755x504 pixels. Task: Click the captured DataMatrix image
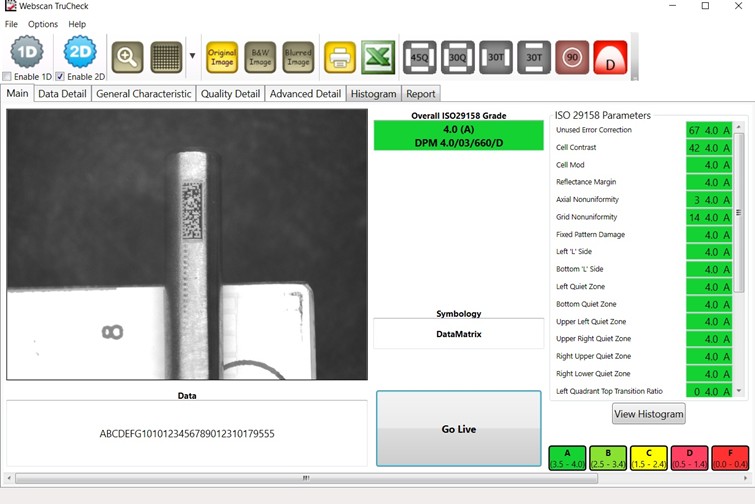[x=187, y=244]
